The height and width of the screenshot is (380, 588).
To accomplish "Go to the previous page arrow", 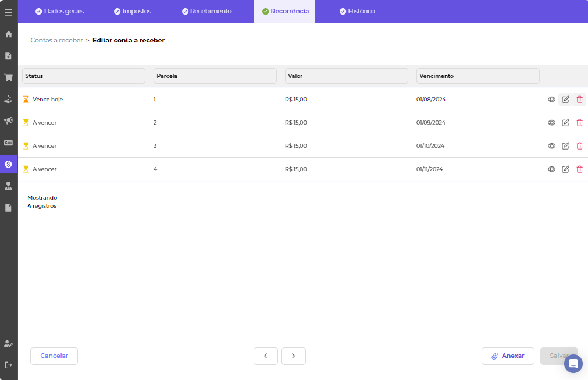I will 266,356.
